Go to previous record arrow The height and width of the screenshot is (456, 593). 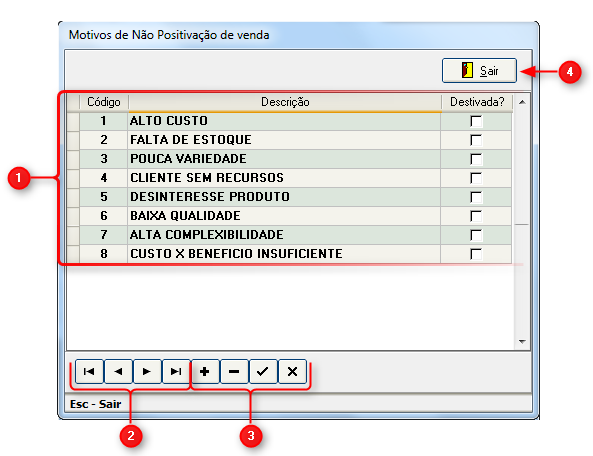click(x=118, y=371)
